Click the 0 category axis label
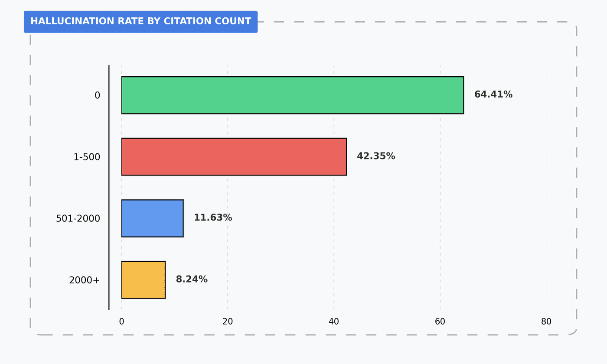This screenshot has width=607, height=364. pos(97,95)
